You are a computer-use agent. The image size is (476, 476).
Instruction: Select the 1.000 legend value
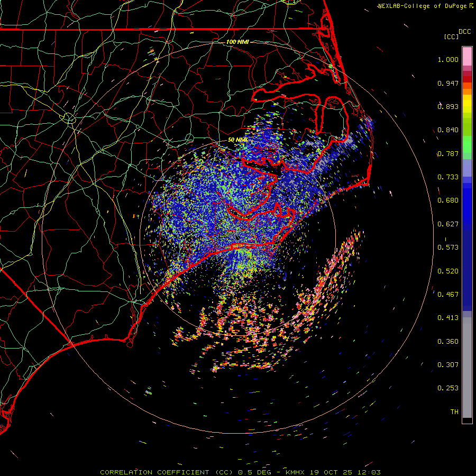448,59
